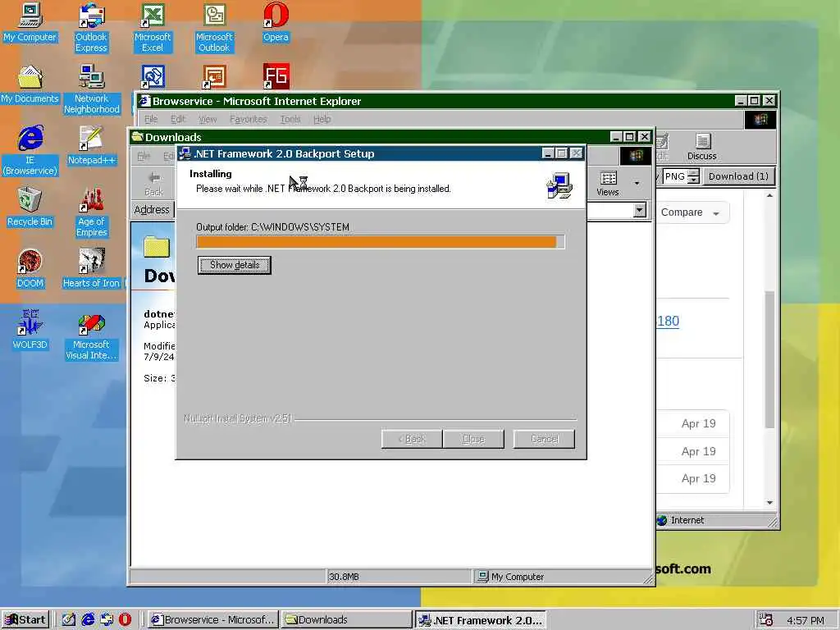The image size is (840, 630).
Task: Click the Back button in the setup dialog
Action: [412, 439]
